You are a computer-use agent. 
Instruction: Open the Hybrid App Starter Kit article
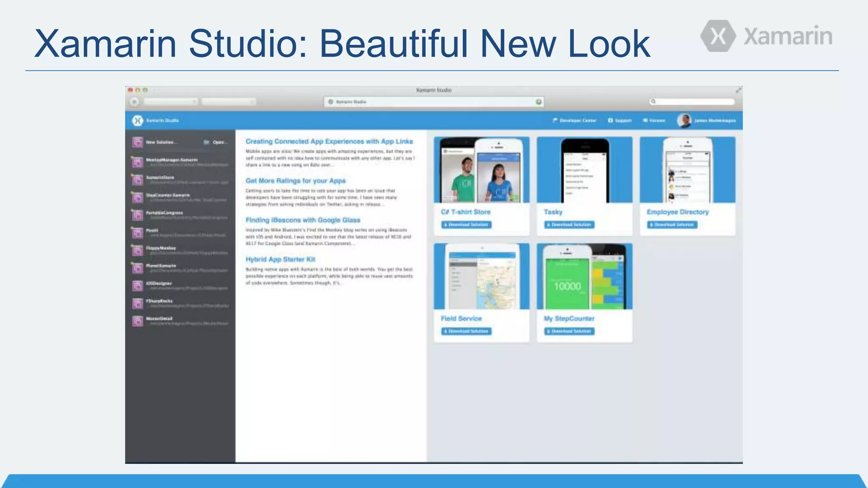tap(281, 259)
